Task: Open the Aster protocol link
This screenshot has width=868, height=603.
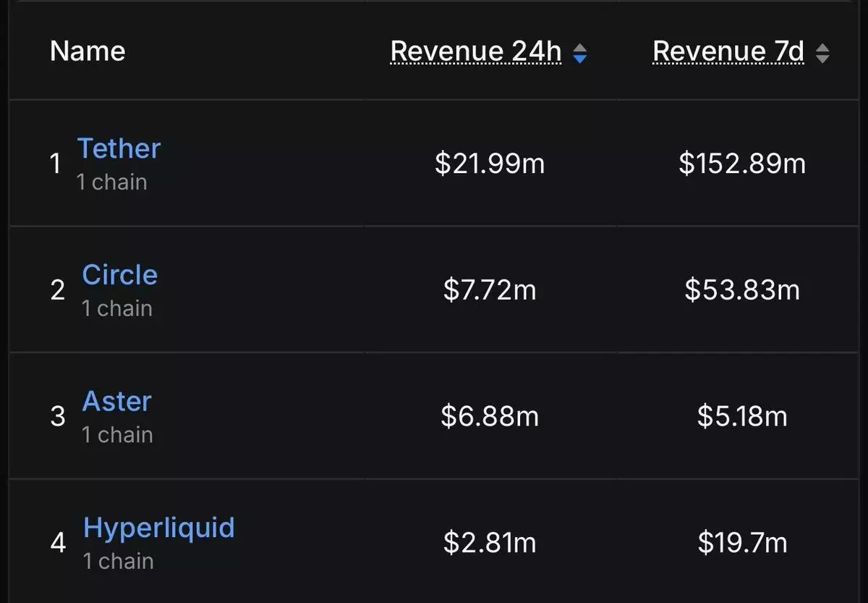Action: pyautogui.click(x=116, y=401)
